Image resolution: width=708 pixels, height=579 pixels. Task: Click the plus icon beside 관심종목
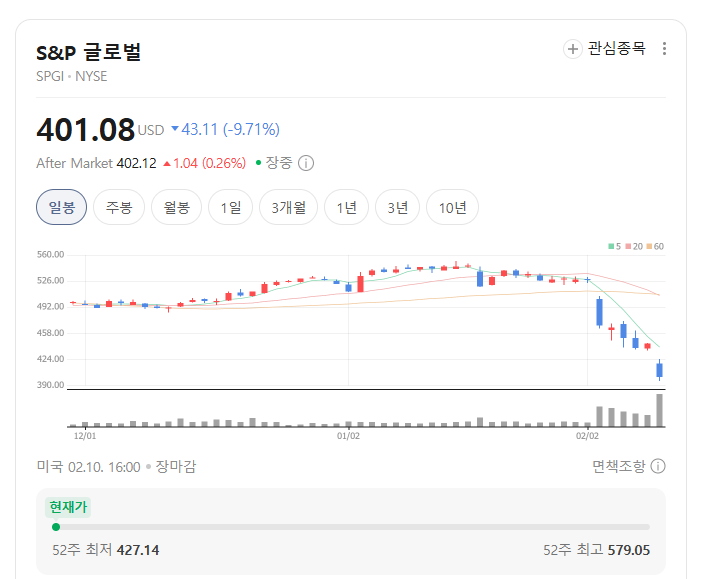pyautogui.click(x=573, y=49)
